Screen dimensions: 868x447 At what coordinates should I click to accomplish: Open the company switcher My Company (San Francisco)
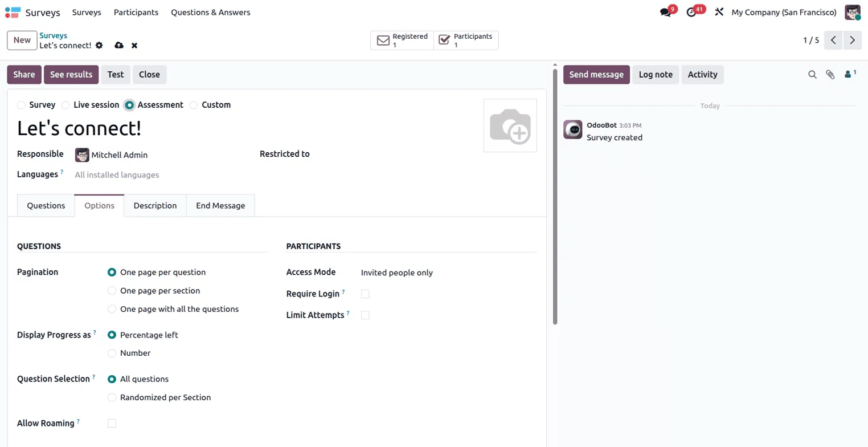(784, 12)
